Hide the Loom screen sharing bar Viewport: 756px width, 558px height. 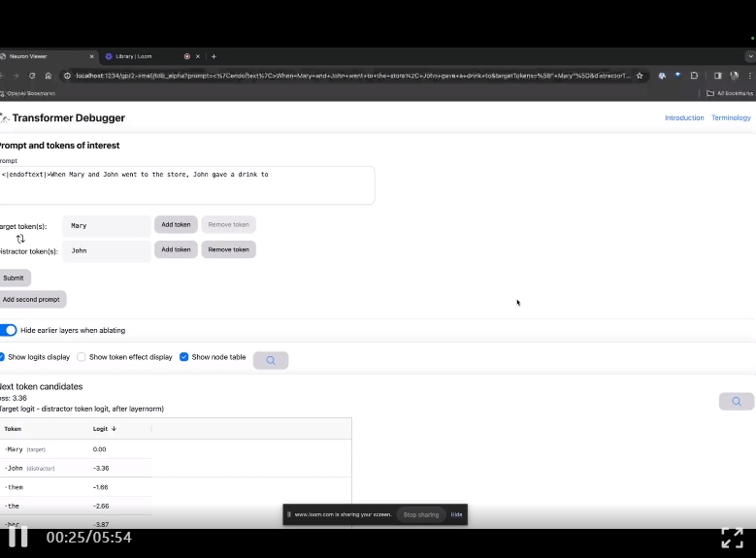click(x=456, y=514)
